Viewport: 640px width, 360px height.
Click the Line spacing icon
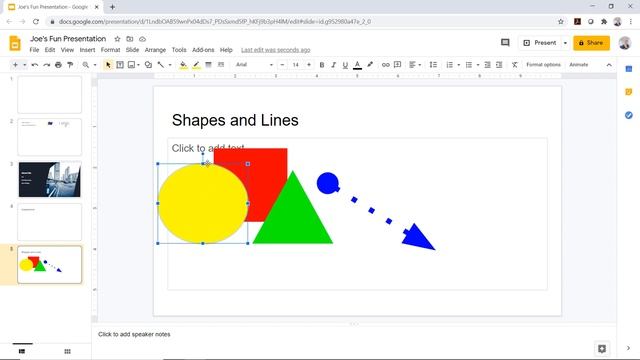[433, 65]
